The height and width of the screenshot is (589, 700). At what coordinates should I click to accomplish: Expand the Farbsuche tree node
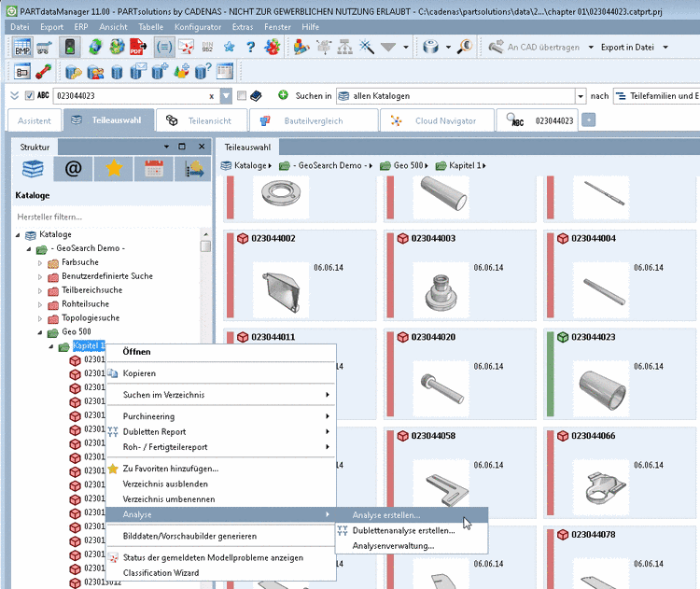40,263
